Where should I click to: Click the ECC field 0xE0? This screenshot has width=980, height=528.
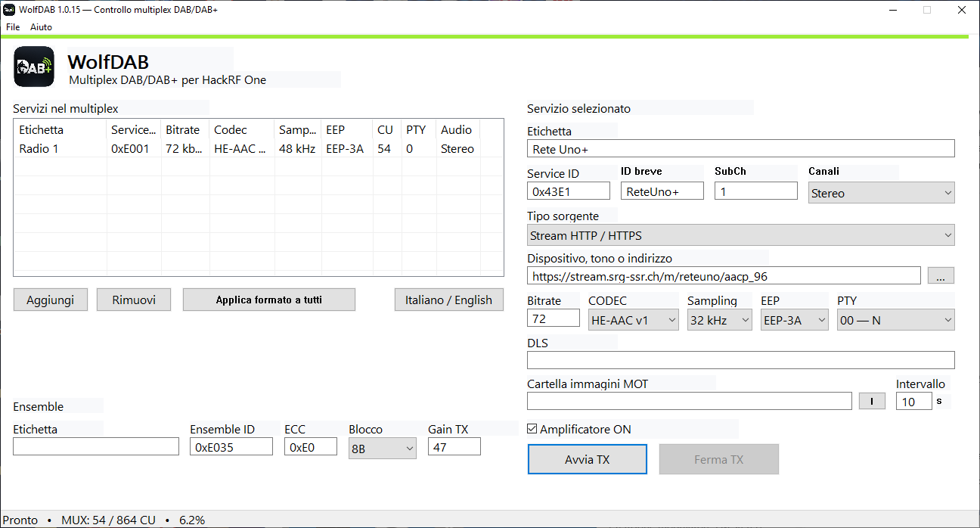coord(311,446)
